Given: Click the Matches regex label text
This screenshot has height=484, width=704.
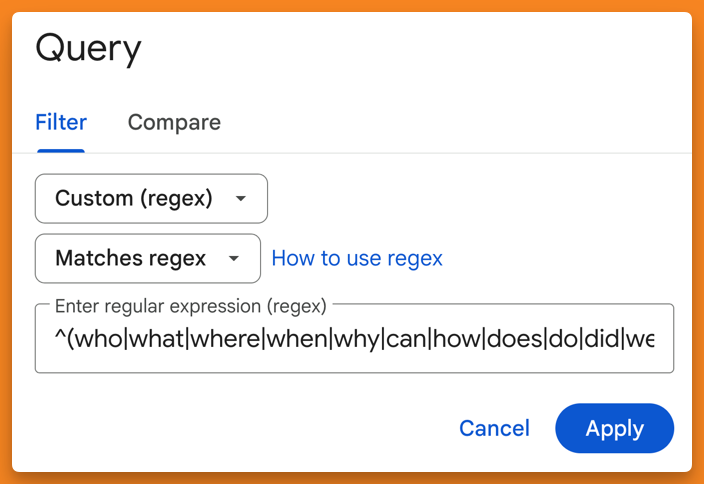Looking at the screenshot, I should click(x=131, y=258).
